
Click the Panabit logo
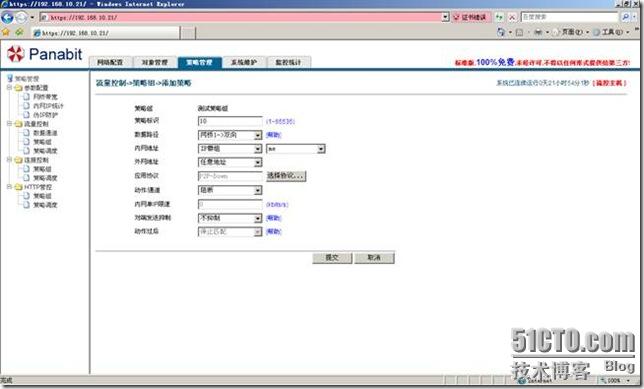(45, 54)
